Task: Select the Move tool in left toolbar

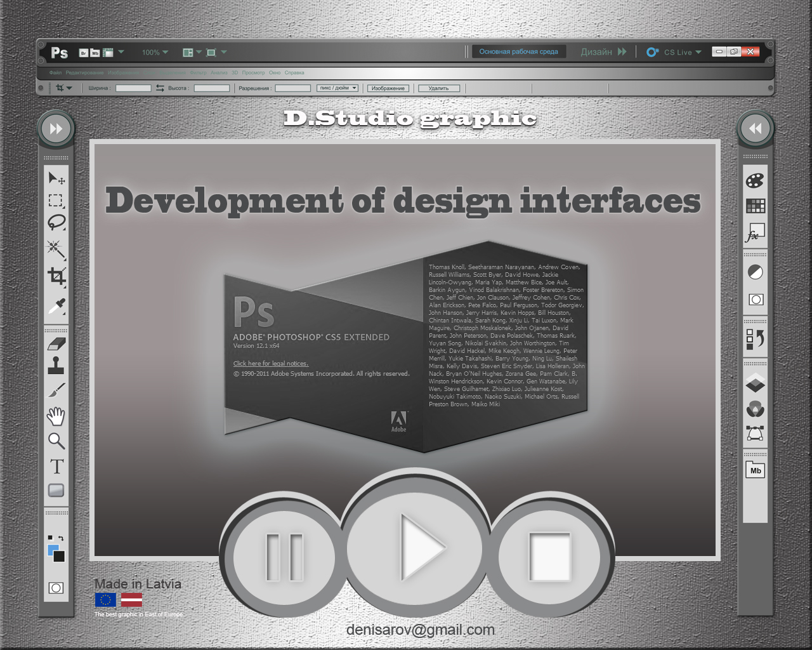Action: click(x=56, y=178)
